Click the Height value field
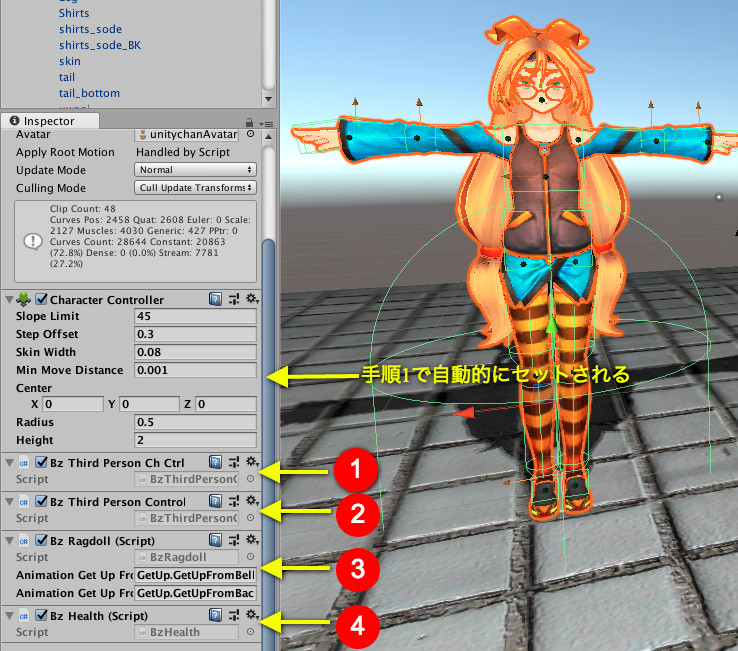The height and width of the screenshot is (651, 738). [x=195, y=440]
